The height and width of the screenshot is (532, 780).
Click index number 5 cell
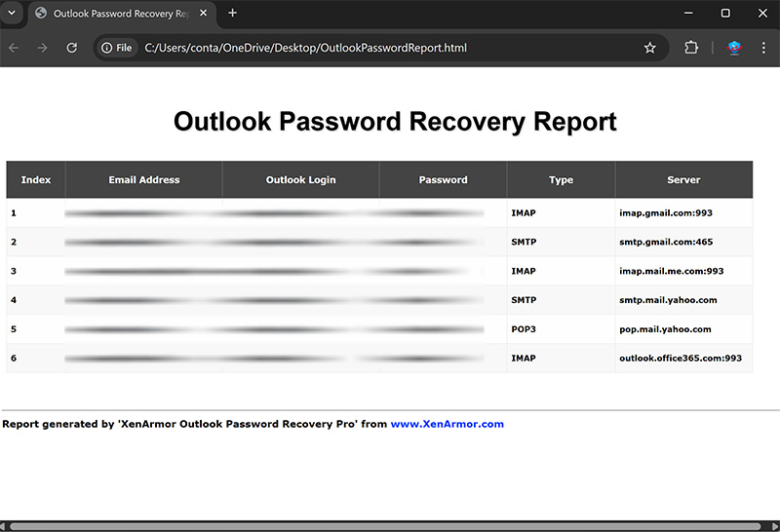click(x=36, y=329)
